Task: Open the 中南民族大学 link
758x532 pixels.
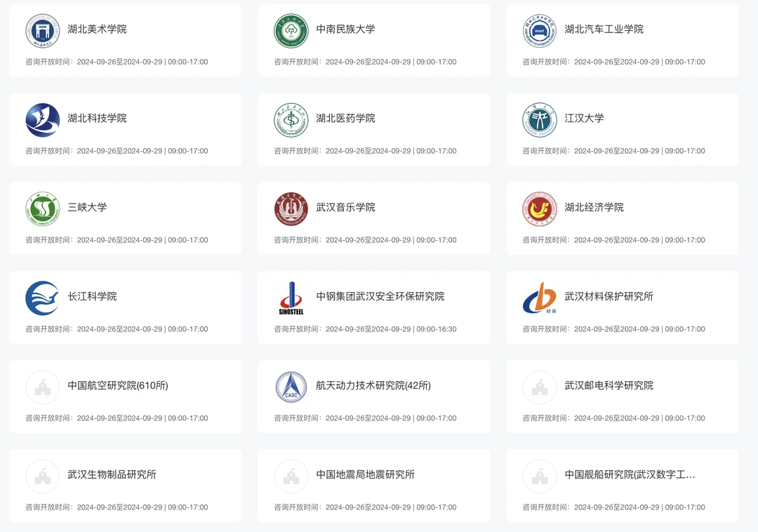Action: click(345, 29)
